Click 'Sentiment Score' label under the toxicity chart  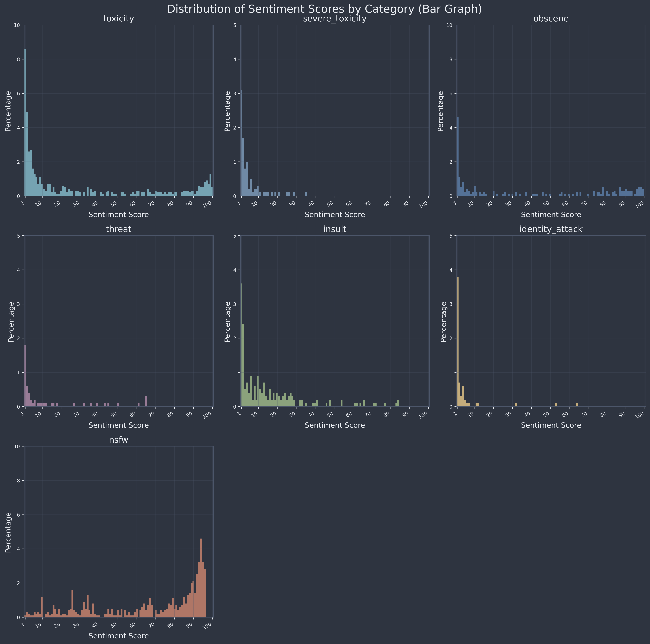(x=118, y=214)
